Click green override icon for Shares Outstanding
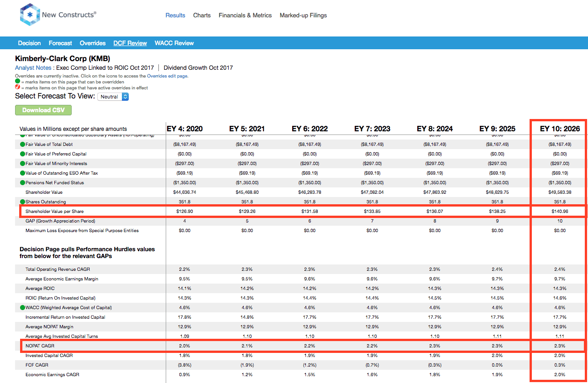Viewport: 588px width, 383px height. (x=22, y=202)
